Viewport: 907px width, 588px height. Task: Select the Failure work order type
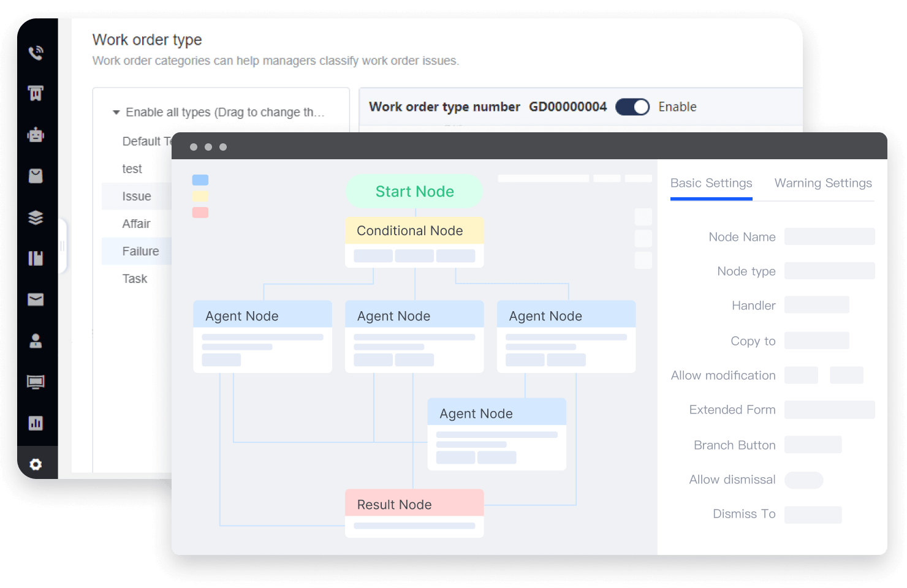[140, 251]
